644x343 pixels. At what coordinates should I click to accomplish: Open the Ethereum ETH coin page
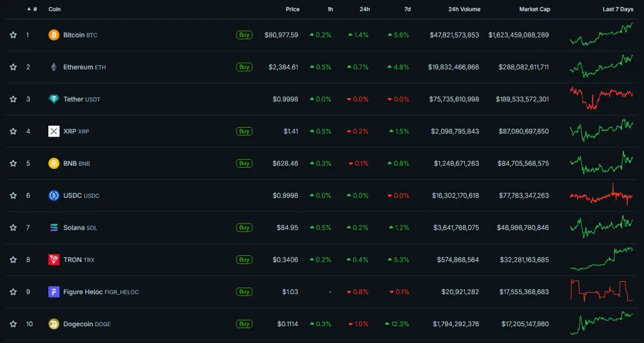84,67
